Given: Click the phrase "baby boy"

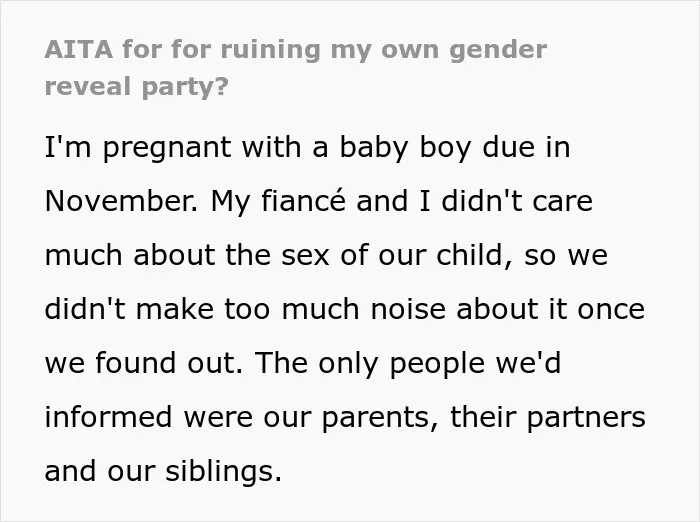Looking at the screenshot, I should [x=374, y=148].
